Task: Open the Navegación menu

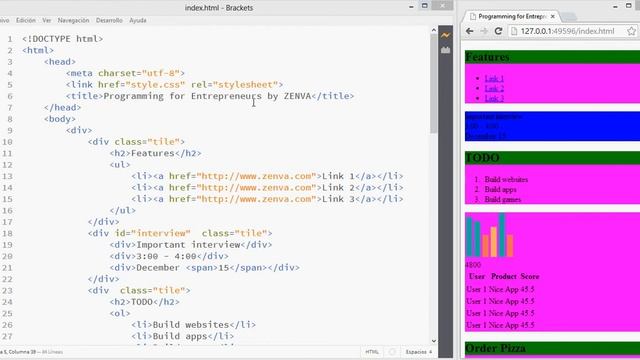Action: click(x=73, y=20)
